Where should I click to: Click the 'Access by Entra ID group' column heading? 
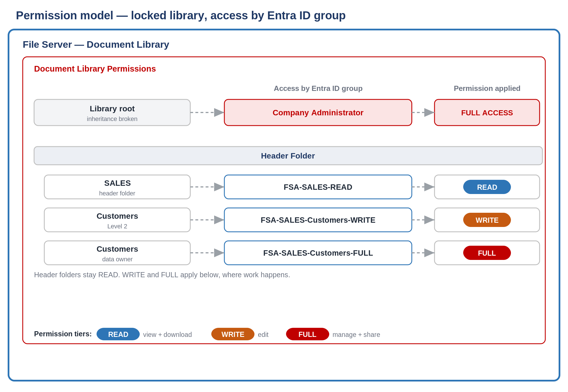click(x=318, y=88)
